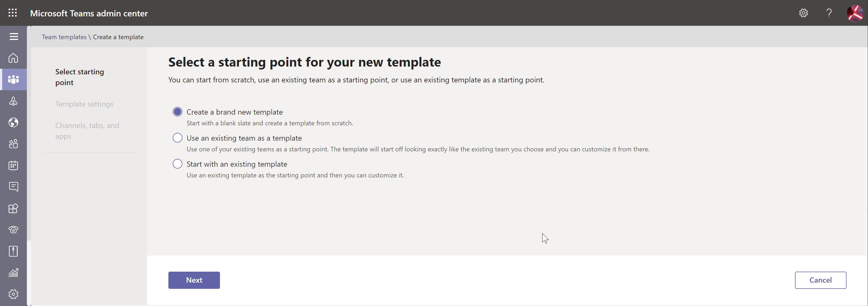Image resolution: width=868 pixels, height=306 pixels.
Task: Open the Teams section icon
Action: [13, 79]
